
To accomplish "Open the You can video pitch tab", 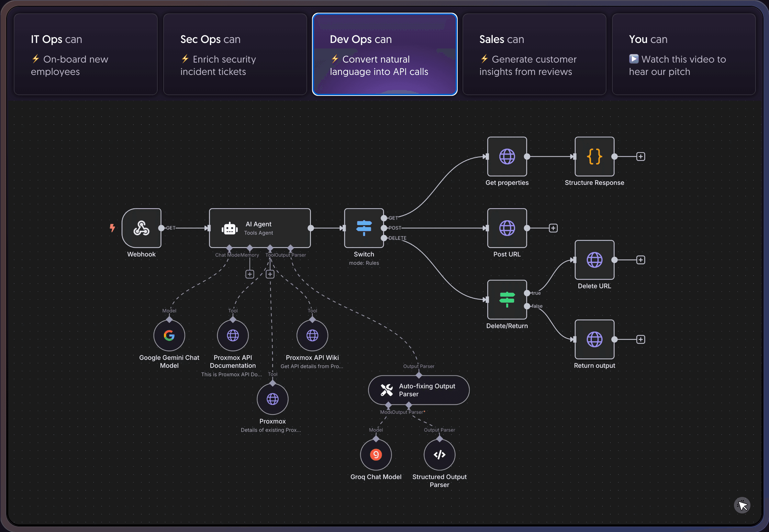I will 683,54.
